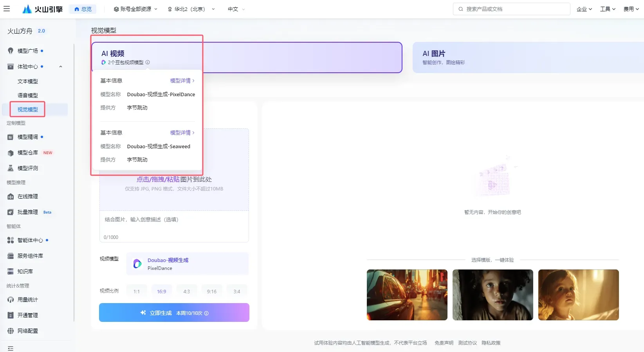Click the 模型广场 sidebar icon

[x=11, y=51]
